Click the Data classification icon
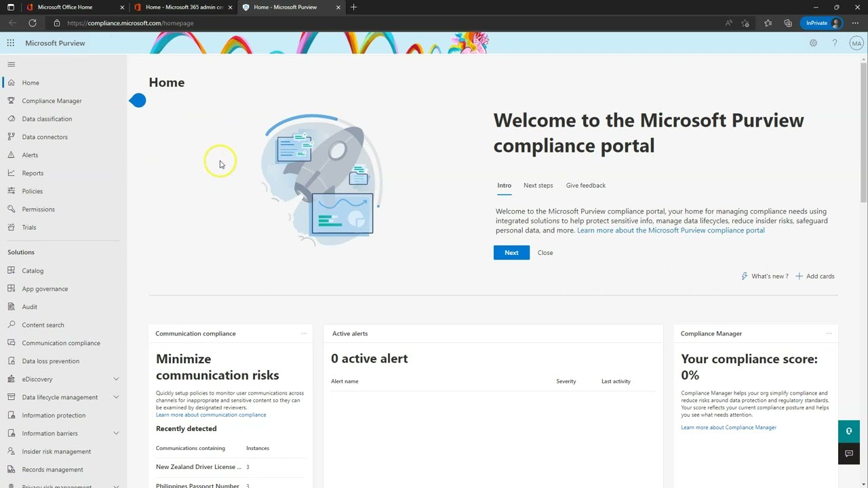The height and width of the screenshot is (488, 868). coord(11,119)
